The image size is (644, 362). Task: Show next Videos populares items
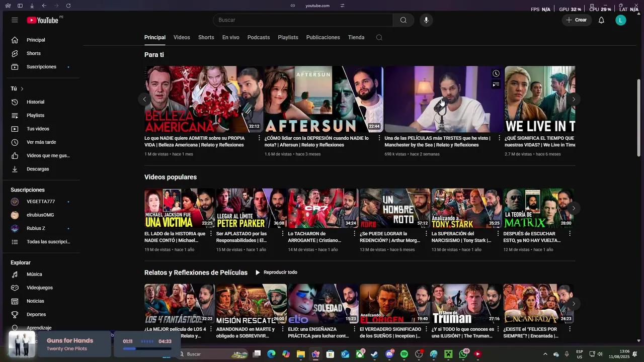click(574, 208)
